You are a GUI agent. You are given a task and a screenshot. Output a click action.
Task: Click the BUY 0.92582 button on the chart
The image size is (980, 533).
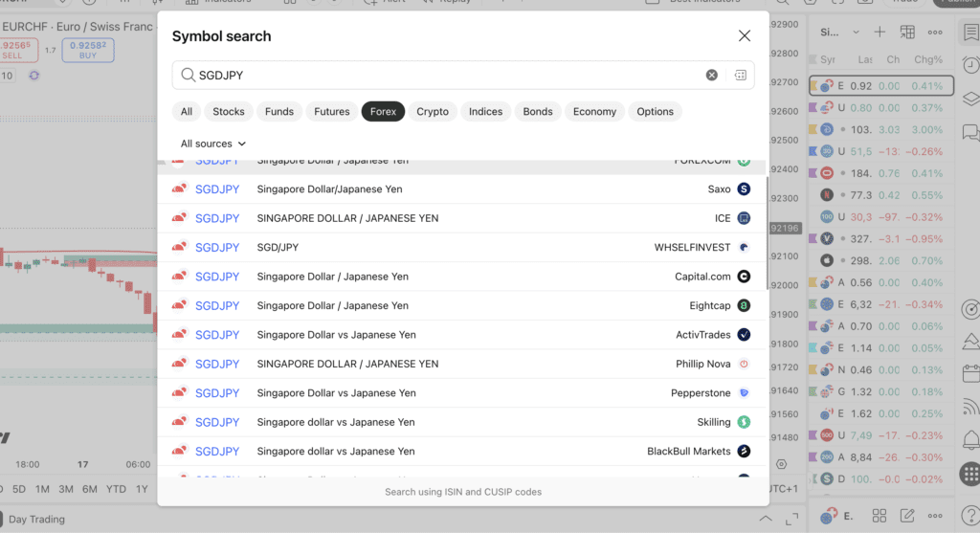click(x=88, y=50)
